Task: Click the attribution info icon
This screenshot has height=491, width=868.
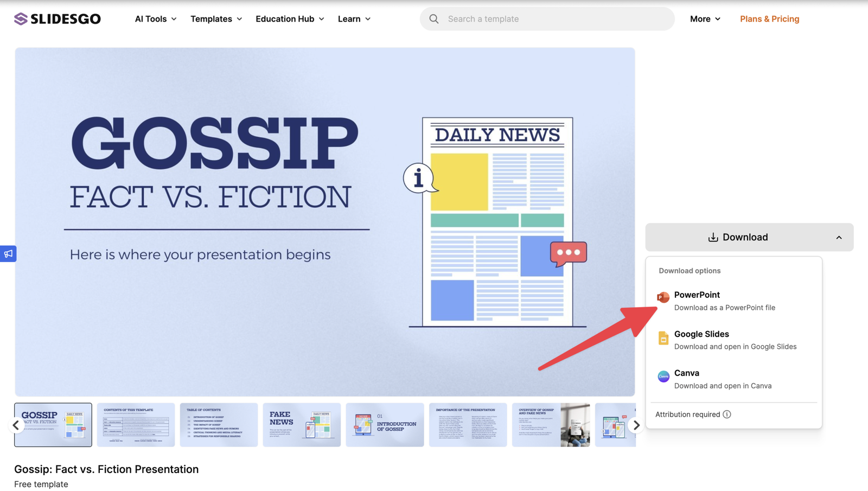Action: pos(727,415)
